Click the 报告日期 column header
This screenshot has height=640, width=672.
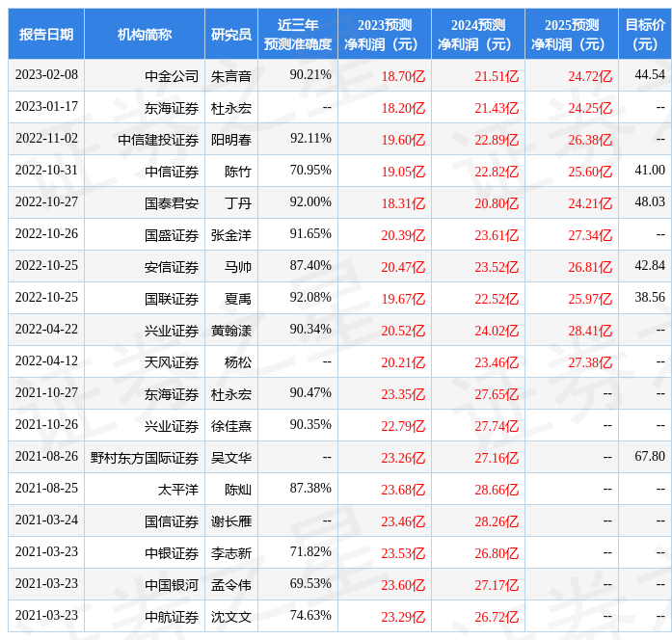click(x=46, y=35)
